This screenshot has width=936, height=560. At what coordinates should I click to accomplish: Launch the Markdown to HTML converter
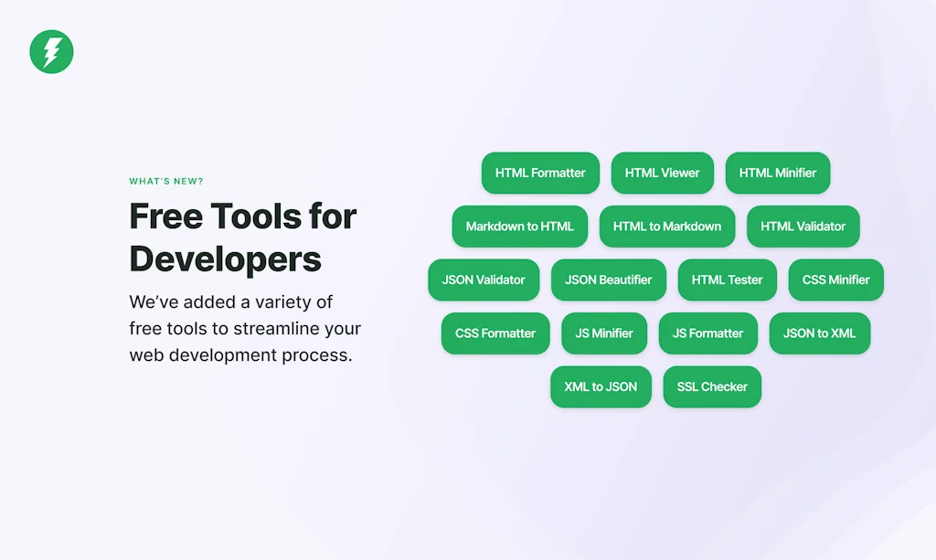519,227
